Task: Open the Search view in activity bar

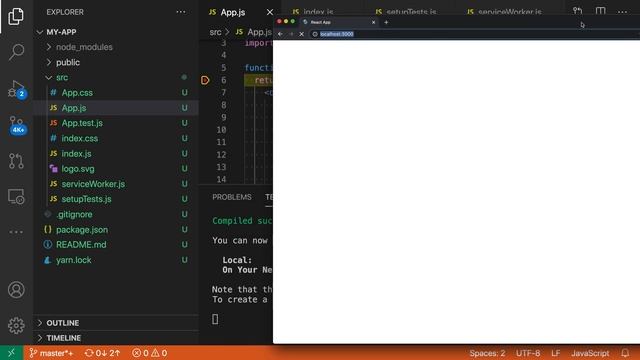Action: pyautogui.click(x=16, y=52)
